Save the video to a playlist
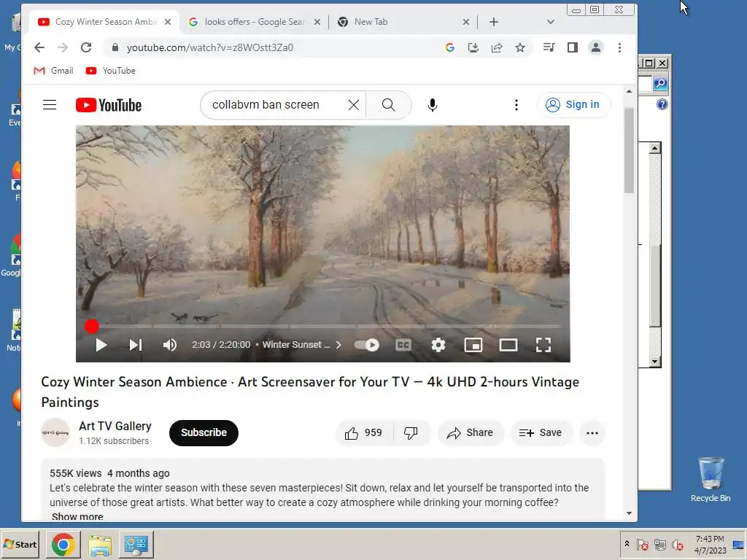The width and height of the screenshot is (747, 560). 541,433
